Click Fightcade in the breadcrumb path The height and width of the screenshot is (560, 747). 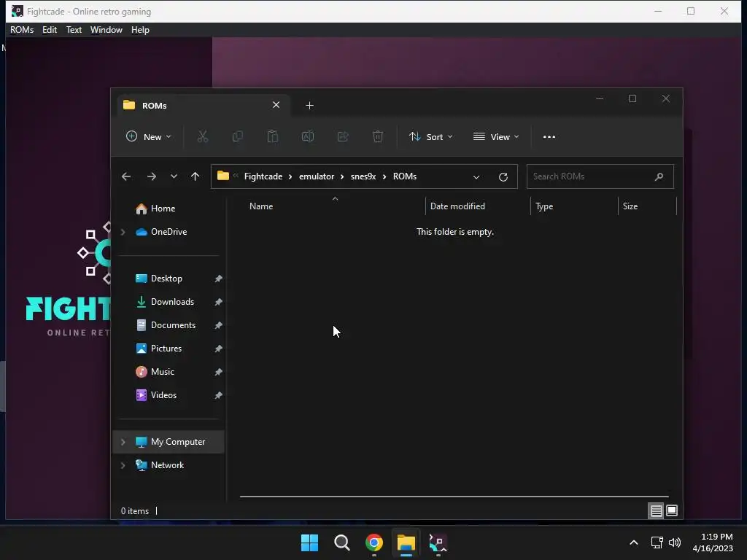263,176
